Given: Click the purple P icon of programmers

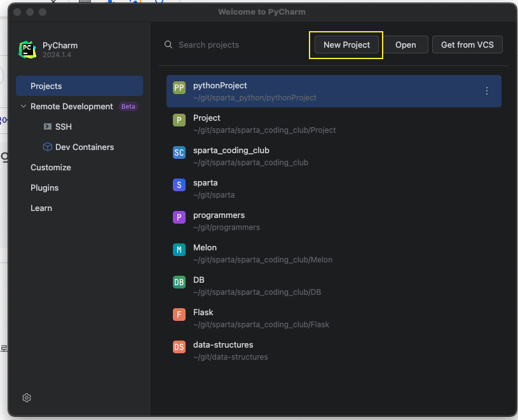Looking at the screenshot, I should (x=179, y=217).
